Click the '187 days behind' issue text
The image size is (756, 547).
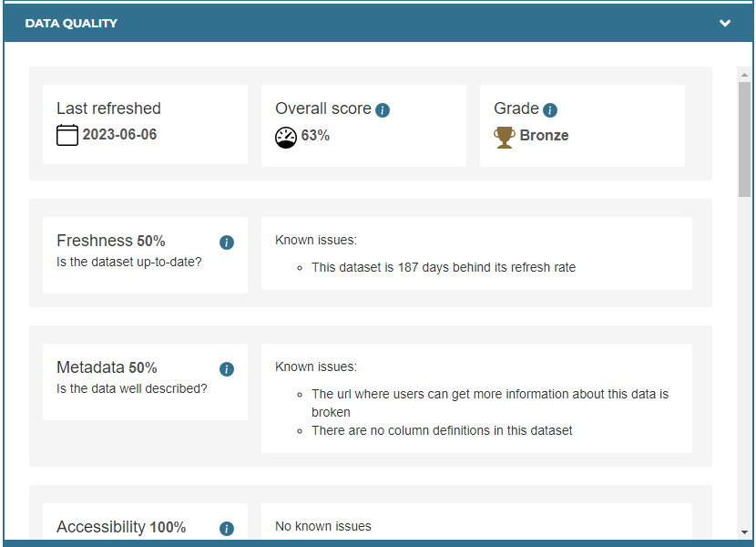[444, 267]
